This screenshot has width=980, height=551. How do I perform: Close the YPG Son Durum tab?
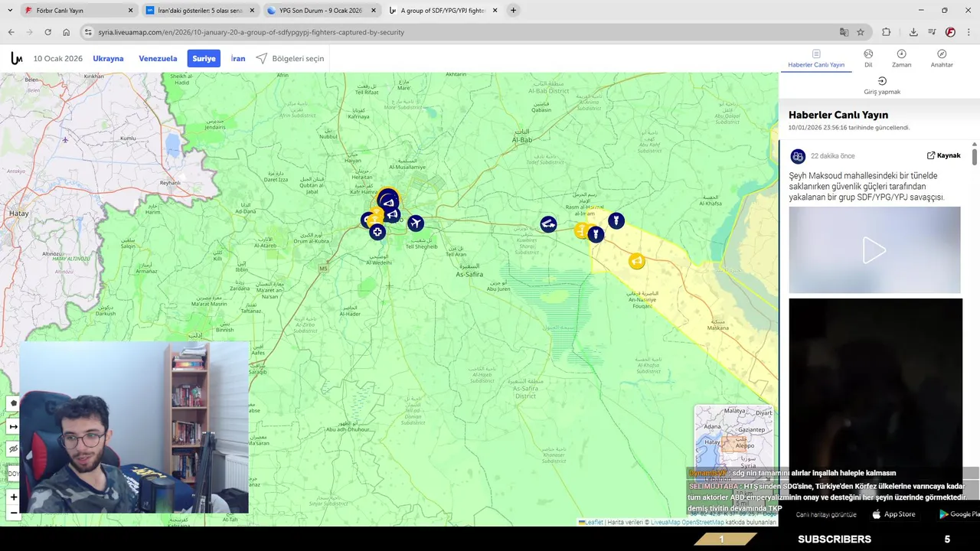(374, 11)
